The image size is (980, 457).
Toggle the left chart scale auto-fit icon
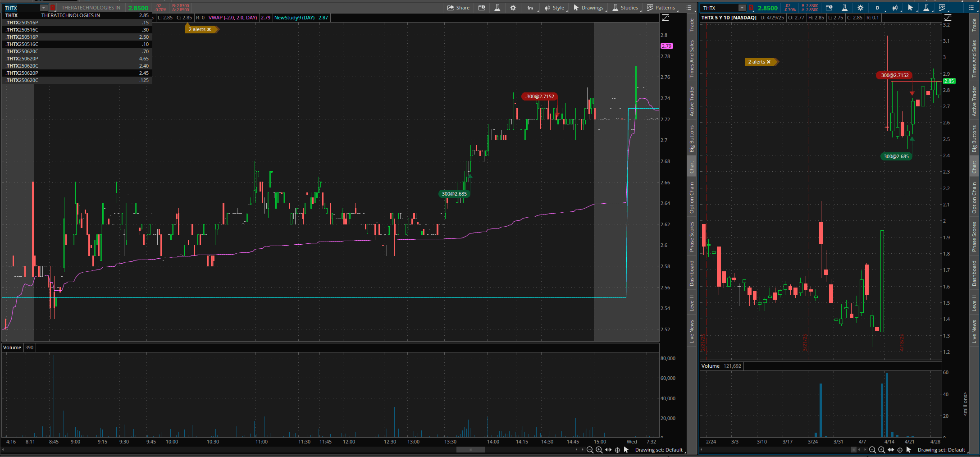(665, 18)
